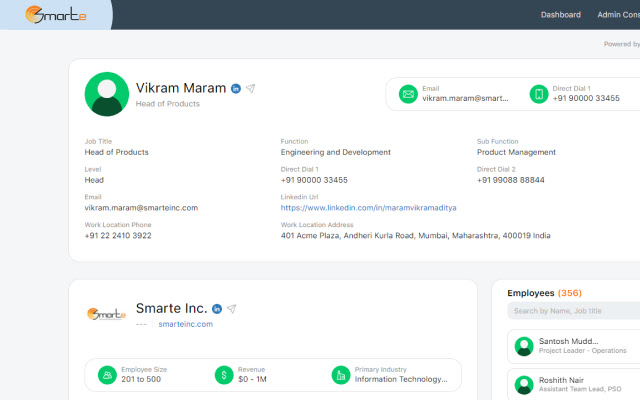Click the Direct Dial 1 phone icon

click(x=539, y=94)
